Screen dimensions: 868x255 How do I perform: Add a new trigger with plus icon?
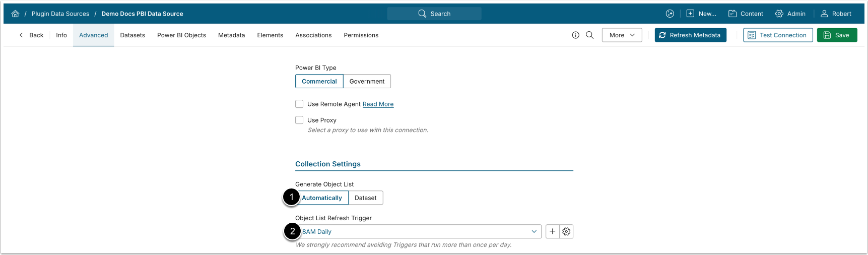[x=553, y=231]
